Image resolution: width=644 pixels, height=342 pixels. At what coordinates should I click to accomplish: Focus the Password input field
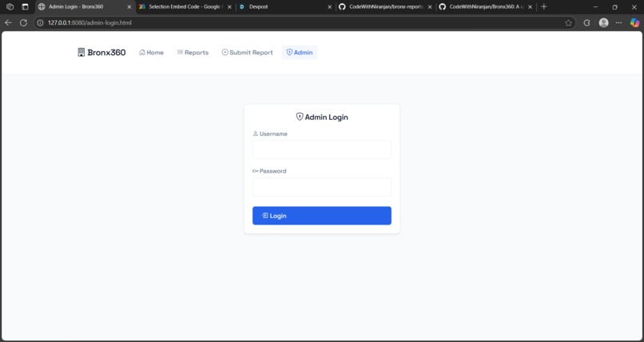point(321,187)
